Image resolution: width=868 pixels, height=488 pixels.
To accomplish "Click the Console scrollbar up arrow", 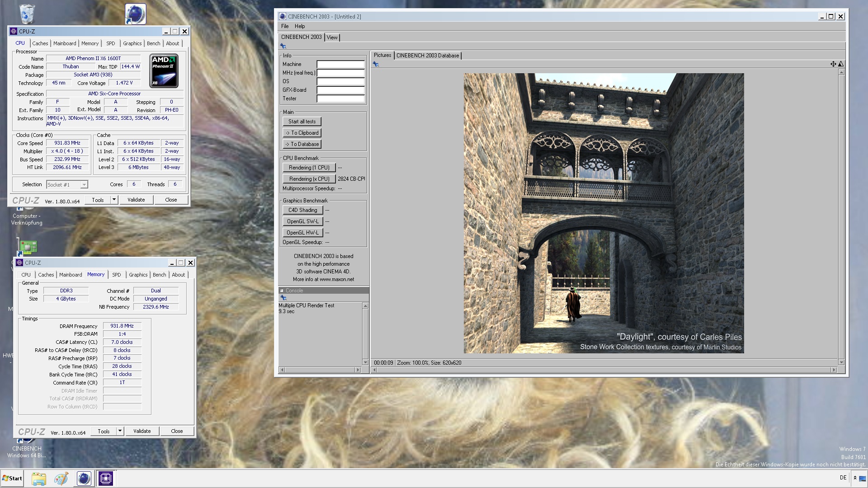I will tap(365, 306).
